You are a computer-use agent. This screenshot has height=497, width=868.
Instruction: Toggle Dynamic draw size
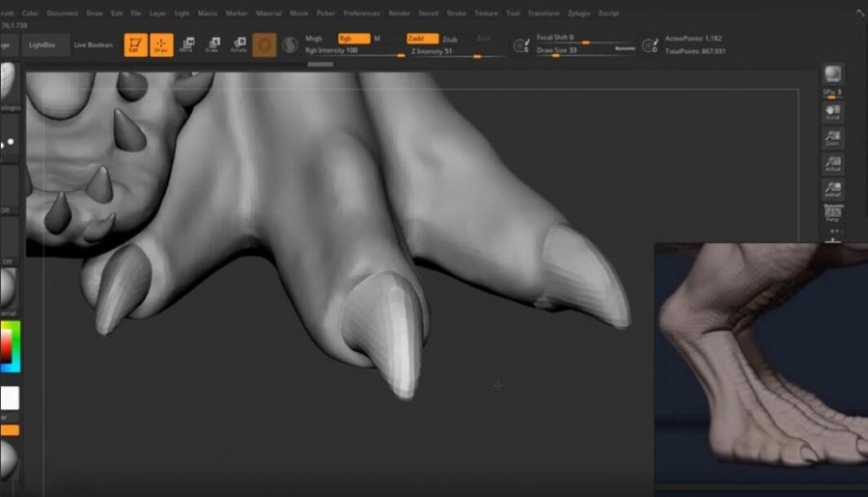pos(625,48)
